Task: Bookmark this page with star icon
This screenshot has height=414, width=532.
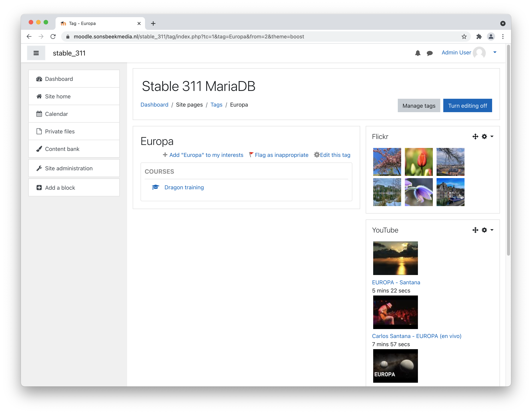Action: pyautogui.click(x=464, y=37)
